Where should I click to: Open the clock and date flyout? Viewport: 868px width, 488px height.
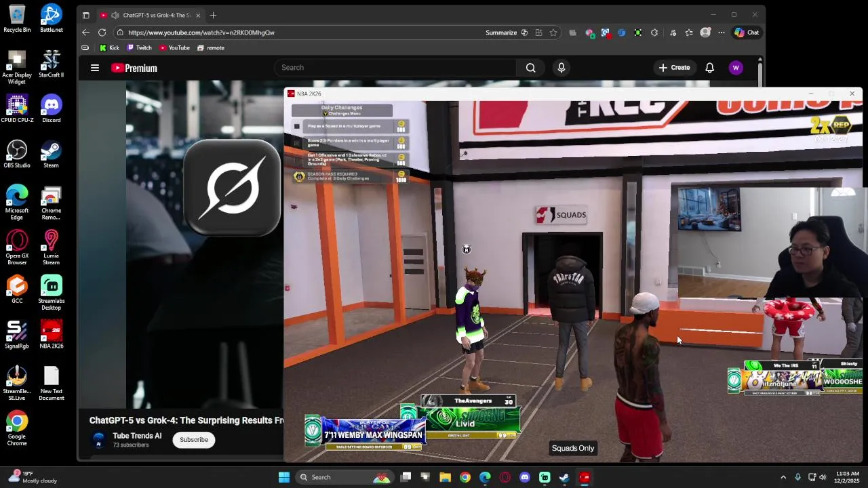848,477
